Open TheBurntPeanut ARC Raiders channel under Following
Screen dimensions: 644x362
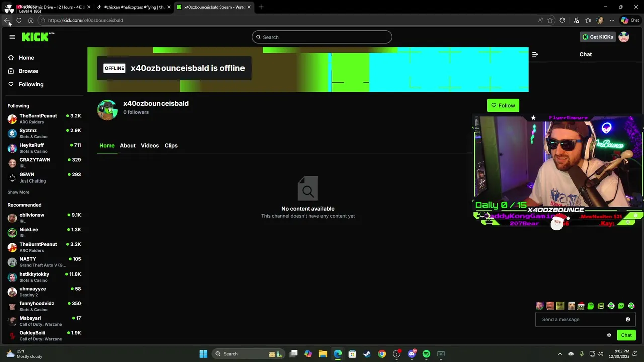pyautogui.click(x=44, y=119)
